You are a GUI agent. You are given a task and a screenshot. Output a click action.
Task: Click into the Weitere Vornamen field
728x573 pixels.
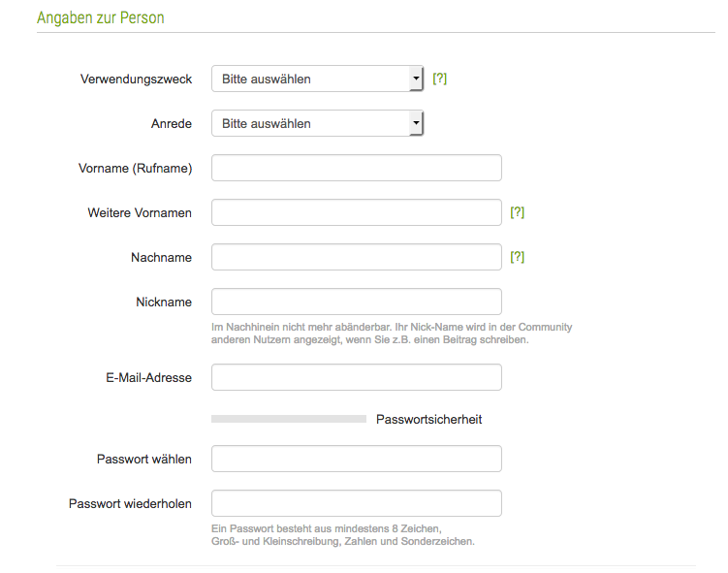pos(357,212)
